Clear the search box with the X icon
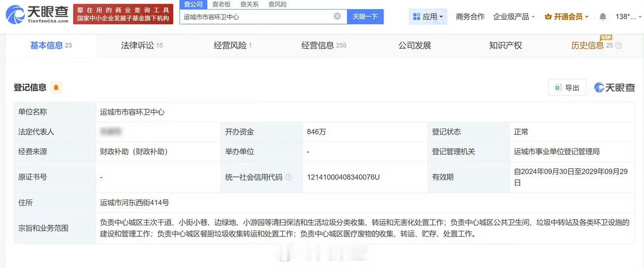 337,16
